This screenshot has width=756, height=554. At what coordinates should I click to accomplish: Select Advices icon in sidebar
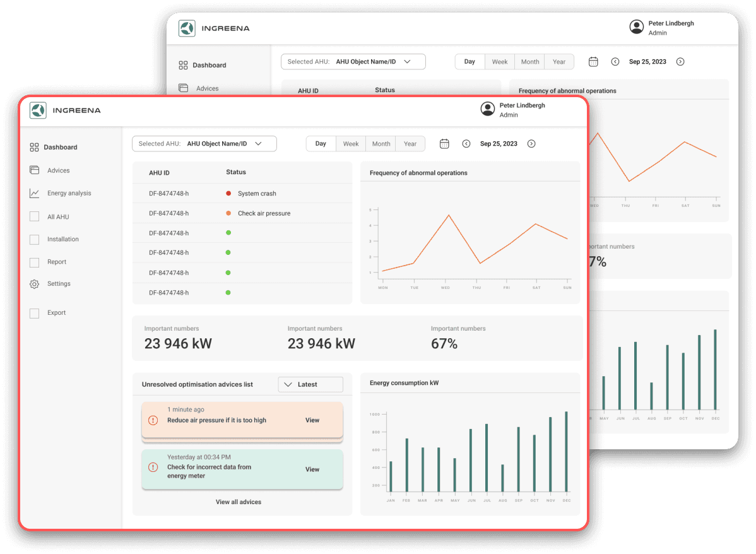click(x=34, y=170)
